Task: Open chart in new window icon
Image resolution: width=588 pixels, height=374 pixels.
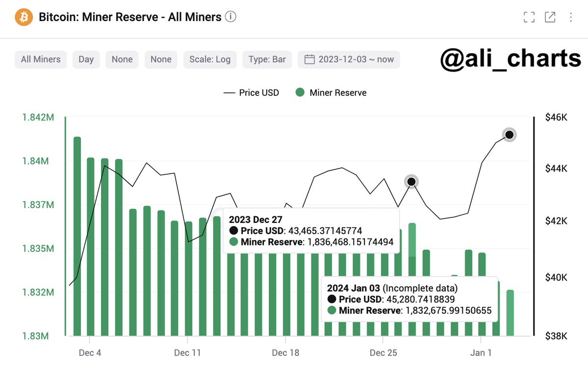Action: 550,17
